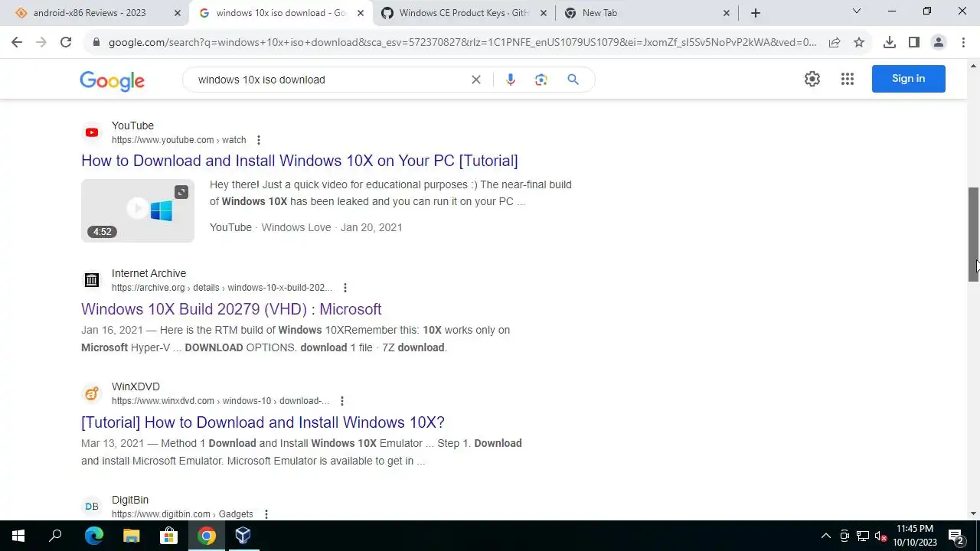Open Chrome downloads icon

890,43
